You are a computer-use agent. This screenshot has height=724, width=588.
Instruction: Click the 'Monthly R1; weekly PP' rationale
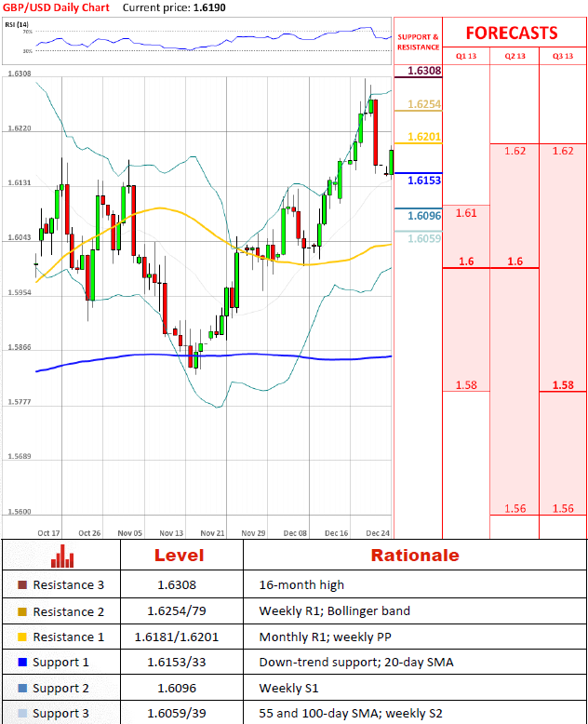pyautogui.click(x=325, y=637)
